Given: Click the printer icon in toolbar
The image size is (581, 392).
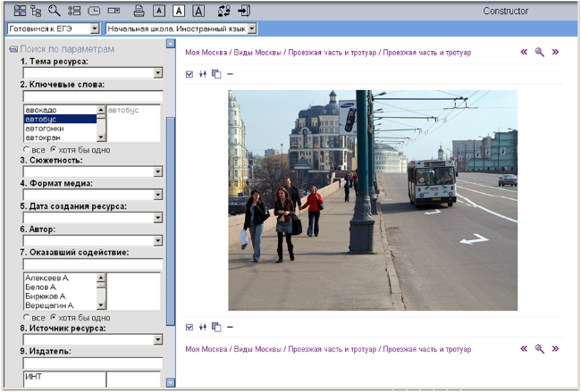Looking at the screenshot, I should 139,11.
